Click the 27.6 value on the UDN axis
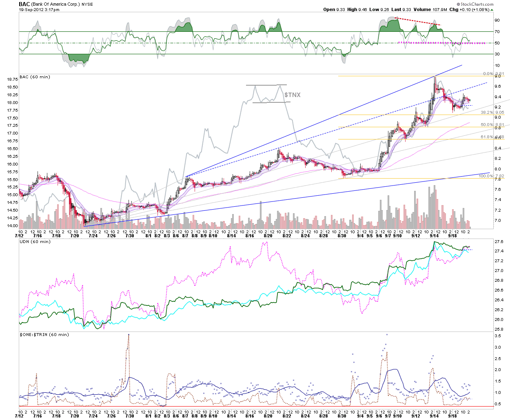Image resolution: width=510 pixels, height=420 pixels. (x=499, y=242)
